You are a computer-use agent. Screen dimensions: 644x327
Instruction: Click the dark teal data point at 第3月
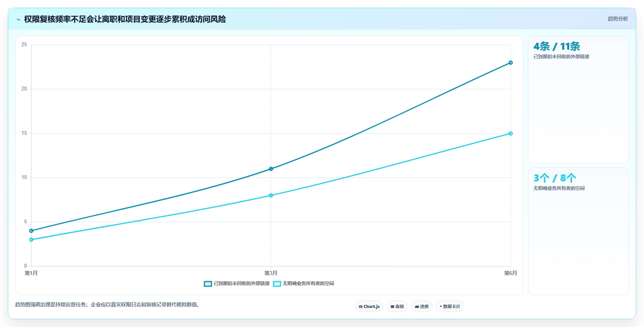click(x=271, y=169)
